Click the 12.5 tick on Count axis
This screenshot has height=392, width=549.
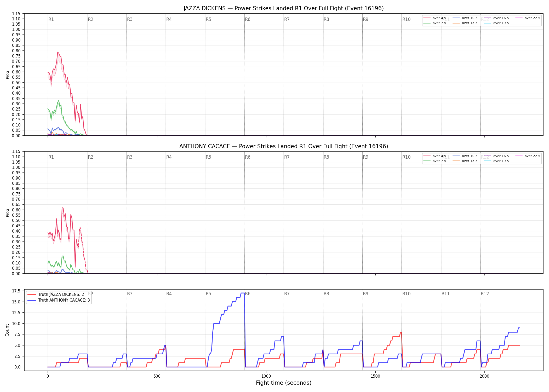16,313
